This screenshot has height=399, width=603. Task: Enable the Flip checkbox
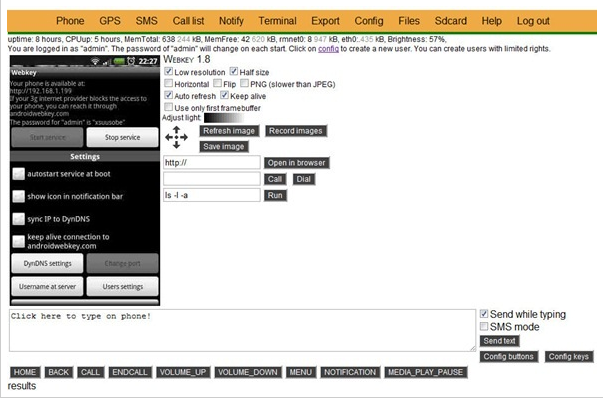[217, 83]
